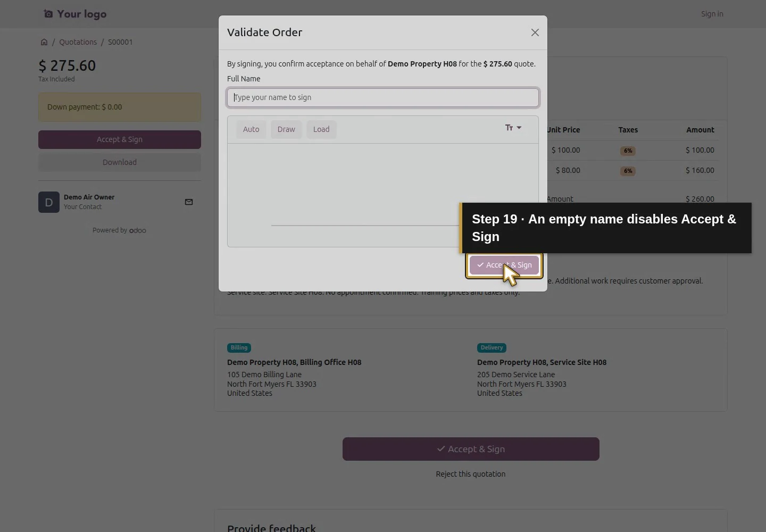
Task: Click Reject this quotation link
Action: (x=471, y=474)
